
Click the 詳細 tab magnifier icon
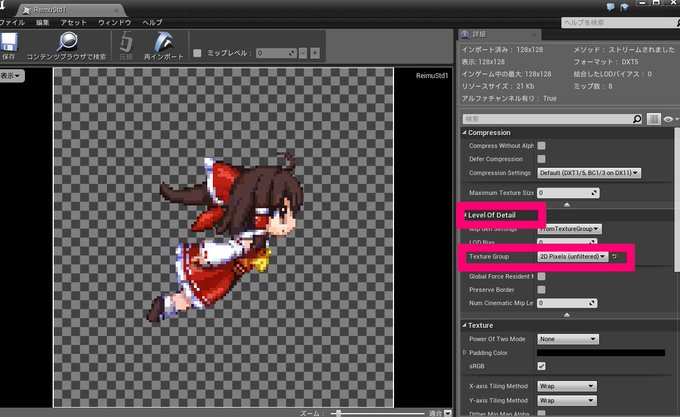[x=465, y=35]
